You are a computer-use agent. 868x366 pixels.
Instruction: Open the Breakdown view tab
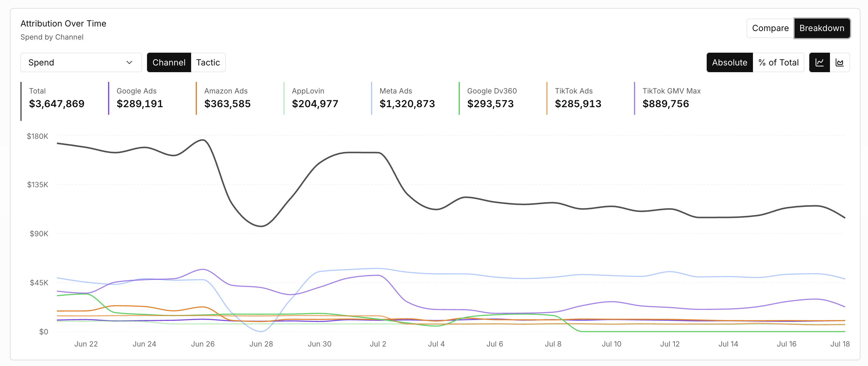click(822, 28)
